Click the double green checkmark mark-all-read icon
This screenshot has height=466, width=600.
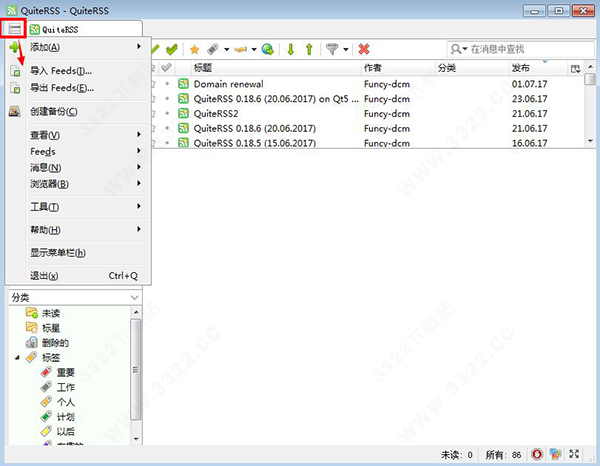pyautogui.click(x=172, y=49)
